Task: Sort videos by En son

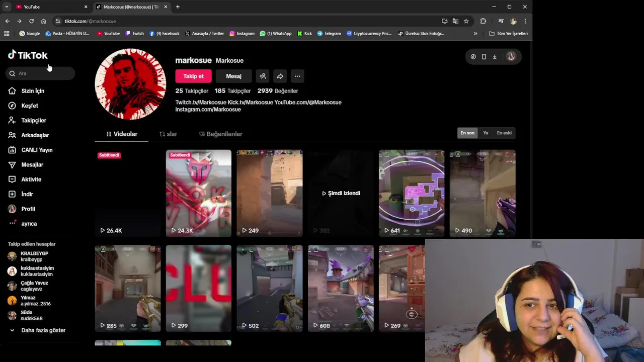Action: pos(467,133)
